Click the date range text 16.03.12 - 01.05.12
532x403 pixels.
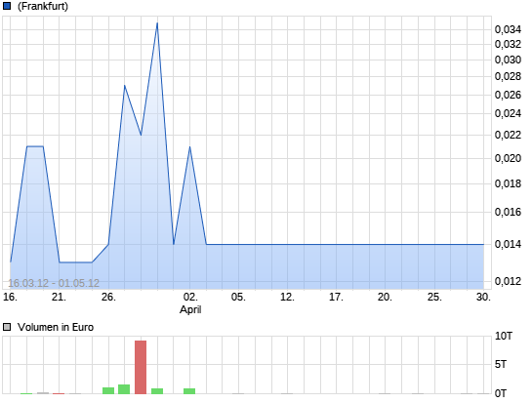click(54, 283)
